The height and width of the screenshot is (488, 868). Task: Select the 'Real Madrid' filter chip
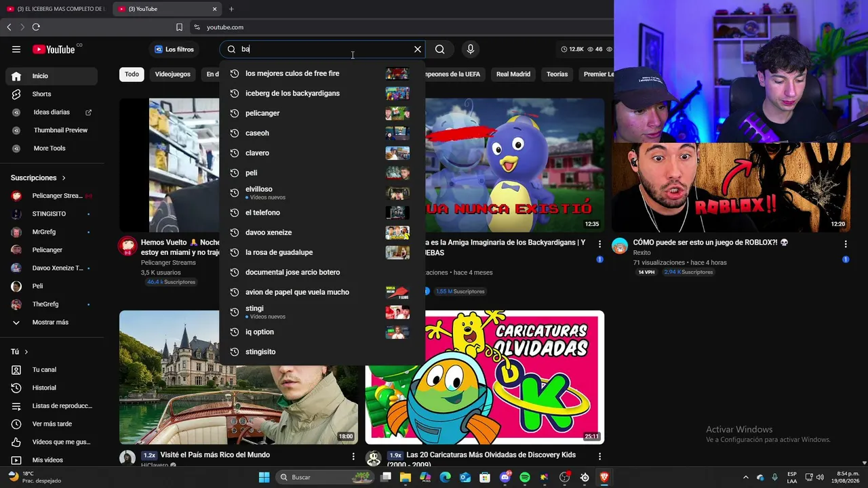pyautogui.click(x=513, y=75)
